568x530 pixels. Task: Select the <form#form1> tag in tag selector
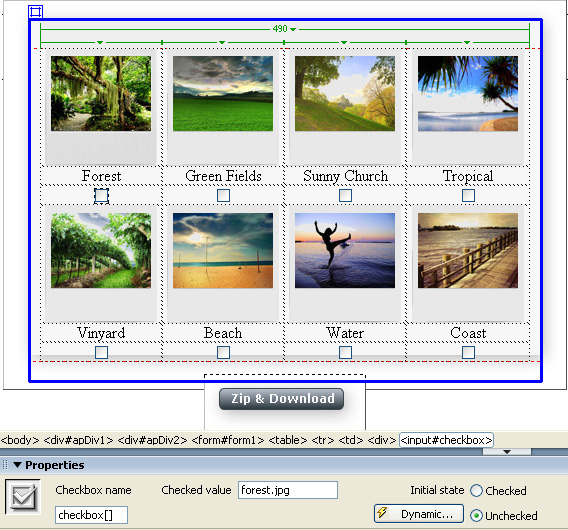point(227,440)
